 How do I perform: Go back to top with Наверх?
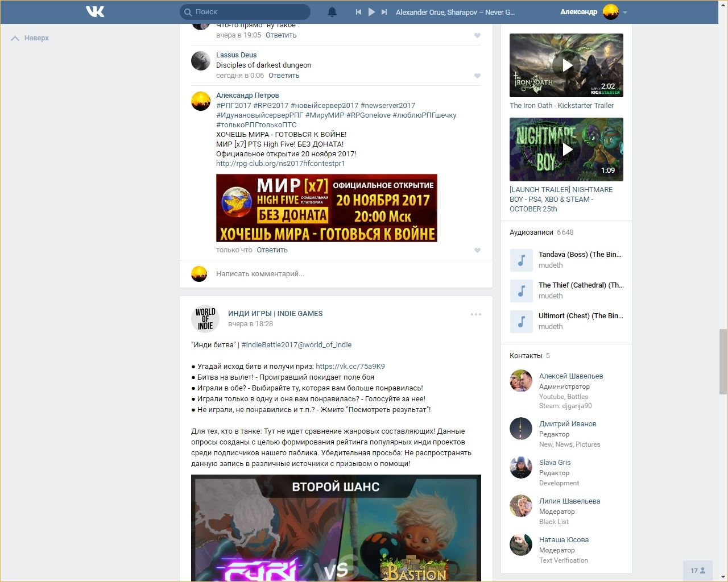(31, 38)
